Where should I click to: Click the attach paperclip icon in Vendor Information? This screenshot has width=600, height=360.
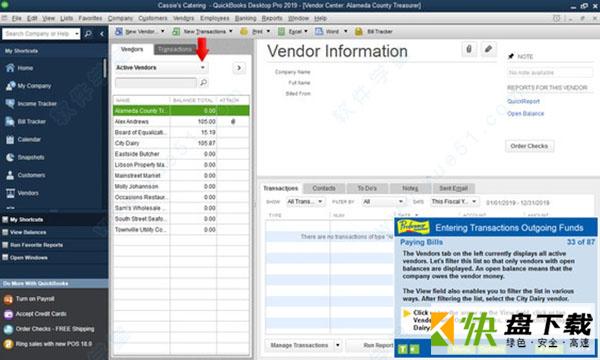(x=469, y=49)
